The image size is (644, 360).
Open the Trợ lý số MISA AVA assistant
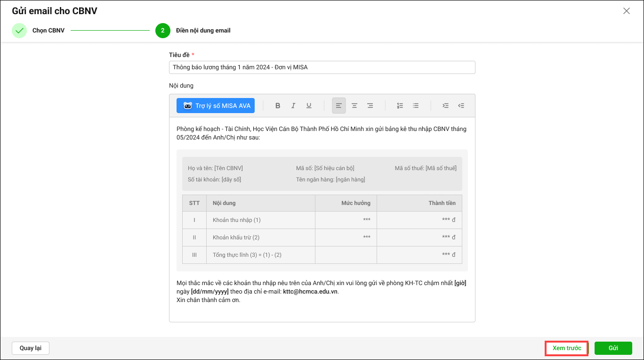pos(216,106)
